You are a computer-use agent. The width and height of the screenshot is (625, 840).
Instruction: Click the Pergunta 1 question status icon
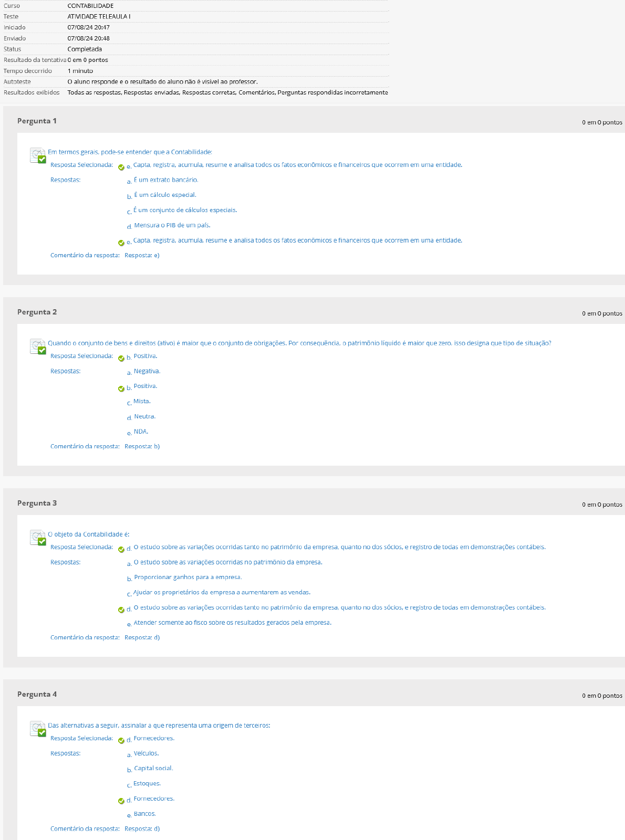tap(38, 155)
